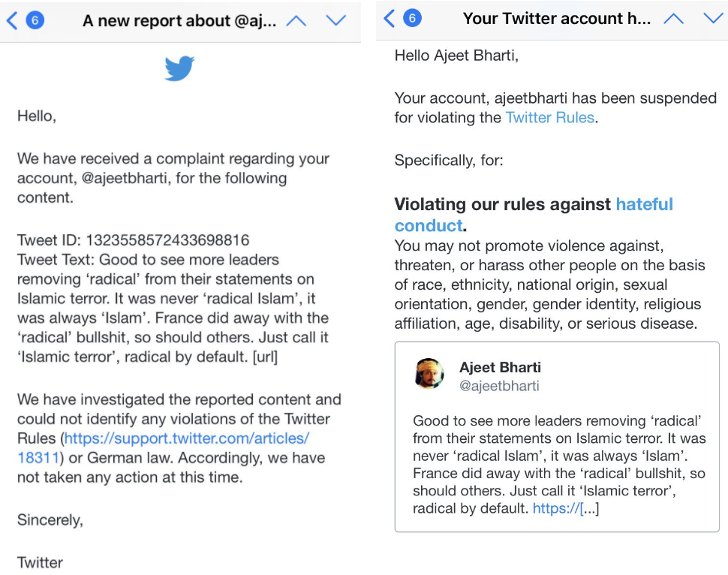Tap unread badge 6 in 'Your Twitter account' header

point(412,18)
